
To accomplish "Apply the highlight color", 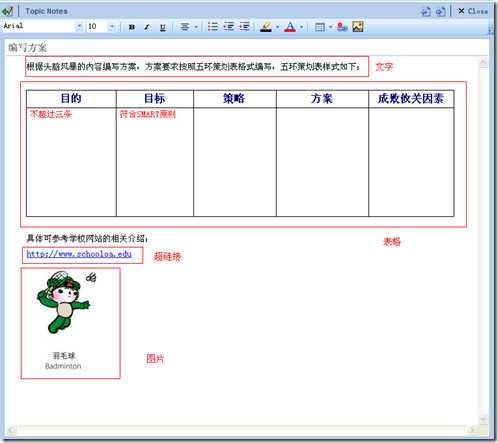I will coord(266,27).
